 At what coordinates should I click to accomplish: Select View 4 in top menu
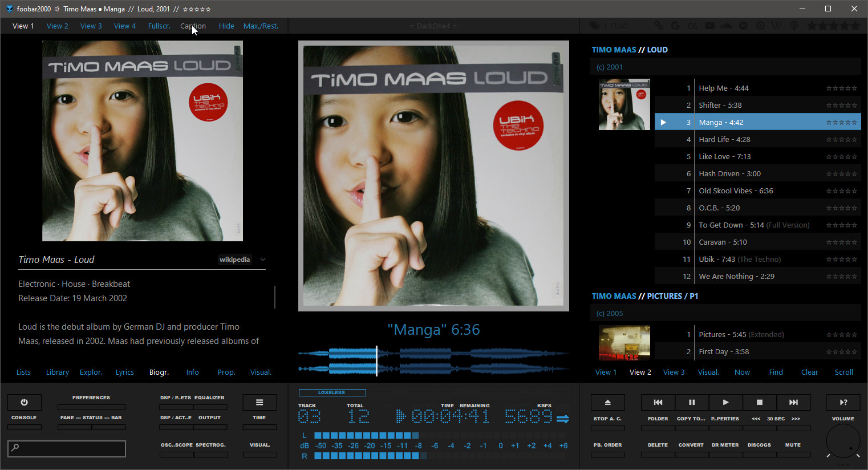pyautogui.click(x=125, y=26)
